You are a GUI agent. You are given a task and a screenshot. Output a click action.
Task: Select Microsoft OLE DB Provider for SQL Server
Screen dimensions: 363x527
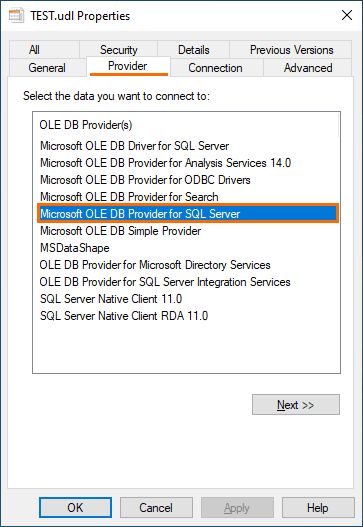[188, 214]
